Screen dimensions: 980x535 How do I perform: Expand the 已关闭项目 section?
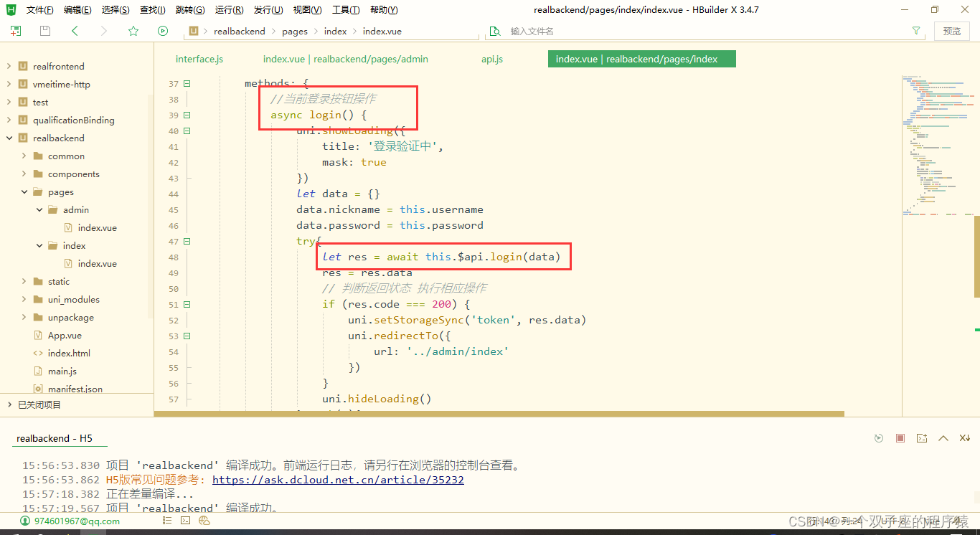(x=9, y=404)
